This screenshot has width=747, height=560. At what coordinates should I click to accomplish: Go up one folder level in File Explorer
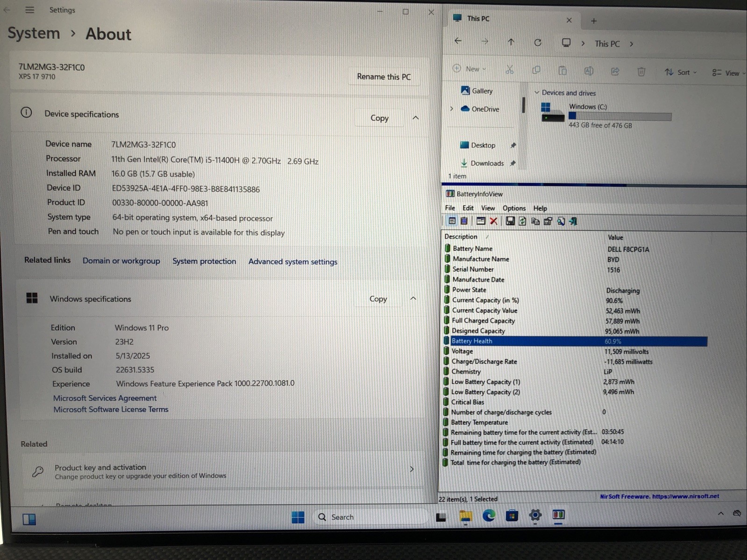[511, 42]
